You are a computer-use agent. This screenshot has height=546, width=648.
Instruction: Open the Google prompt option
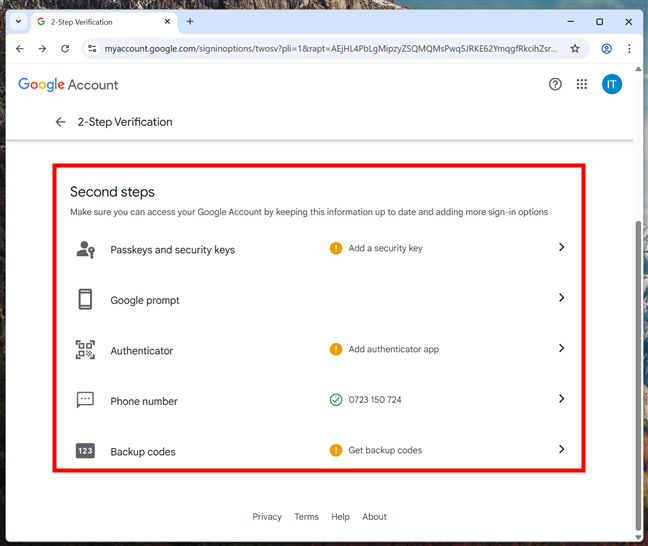pos(319,299)
